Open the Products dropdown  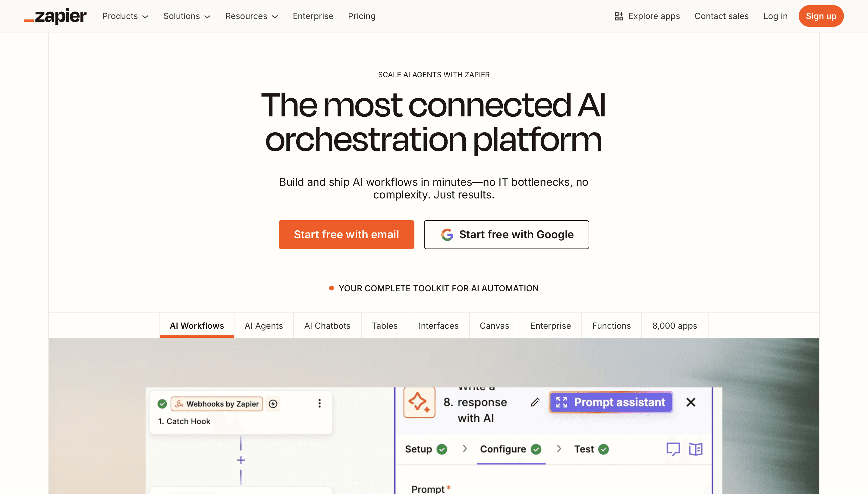tap(125, 16)
